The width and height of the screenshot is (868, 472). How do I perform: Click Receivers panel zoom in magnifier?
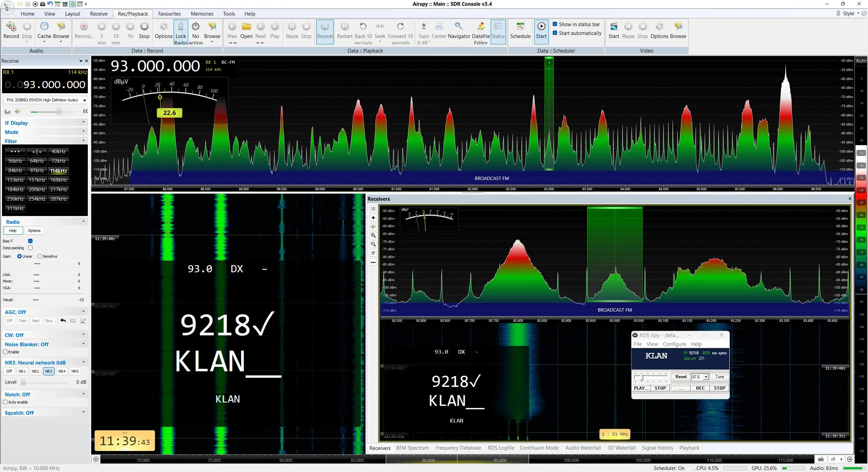coord(373,235)
